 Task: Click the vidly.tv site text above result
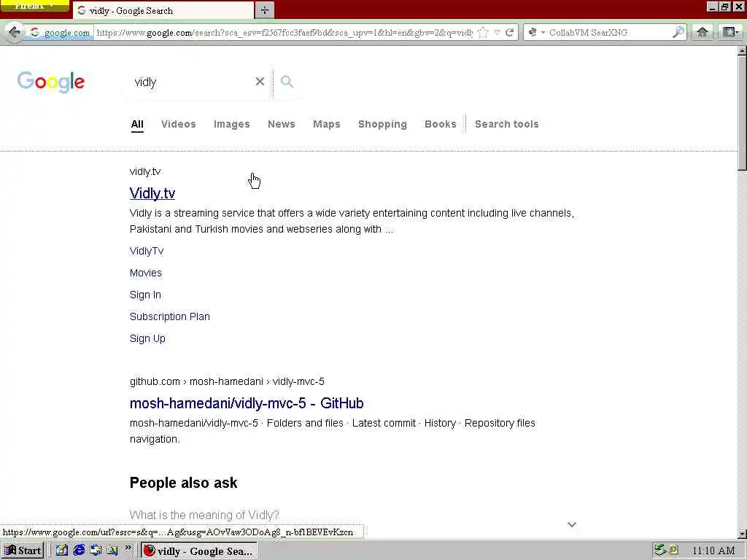(x=145, y=171)
